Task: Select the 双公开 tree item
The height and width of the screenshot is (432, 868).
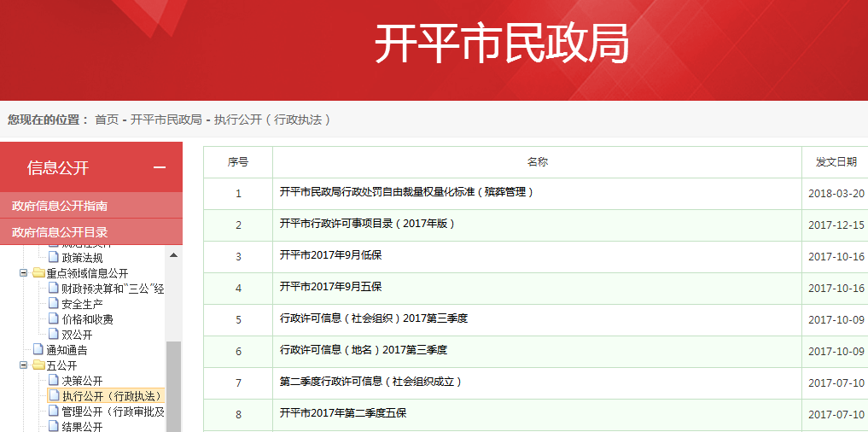Action: 77,335
